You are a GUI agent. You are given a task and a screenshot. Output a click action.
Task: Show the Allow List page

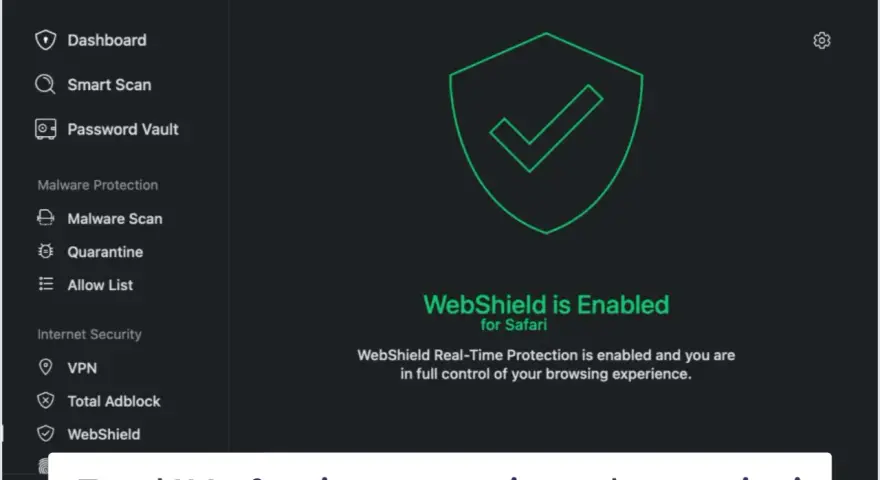click(100, 285)
